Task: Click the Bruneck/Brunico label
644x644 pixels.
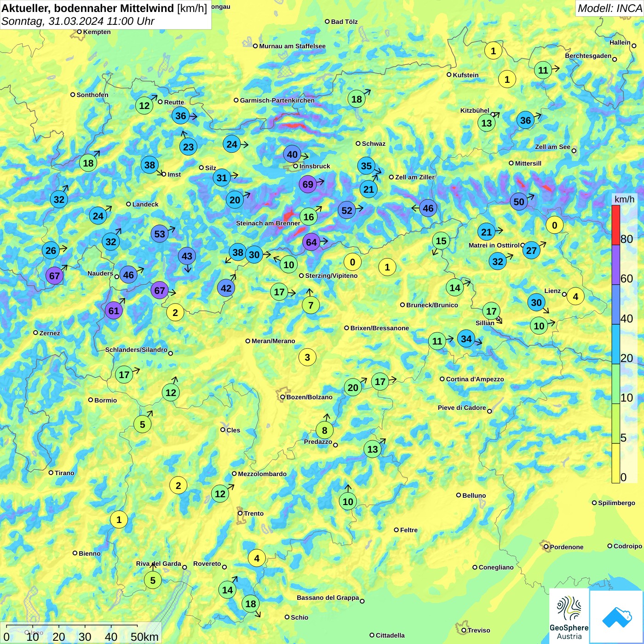Action: tap(432, 305)
